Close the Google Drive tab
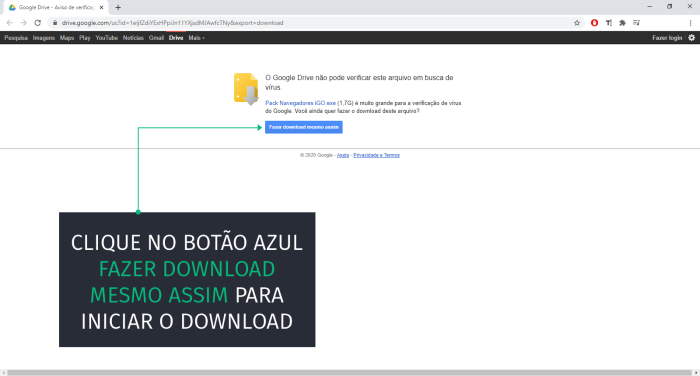Screen dimensions: 700x376 [101, 8]
